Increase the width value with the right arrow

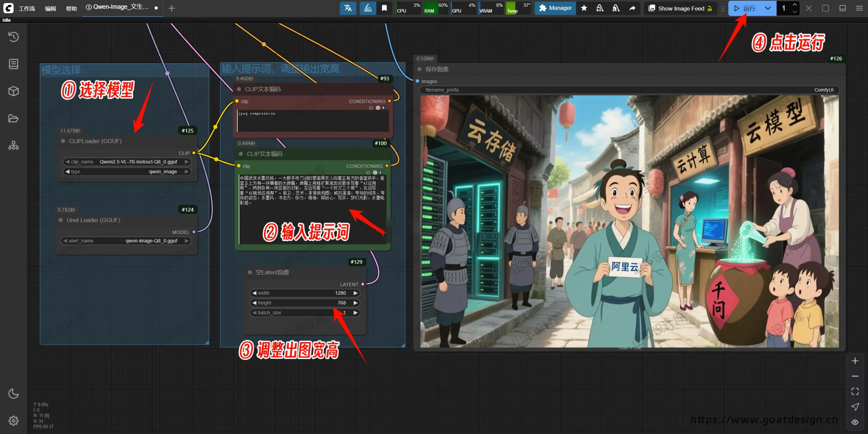coord(355,293)
